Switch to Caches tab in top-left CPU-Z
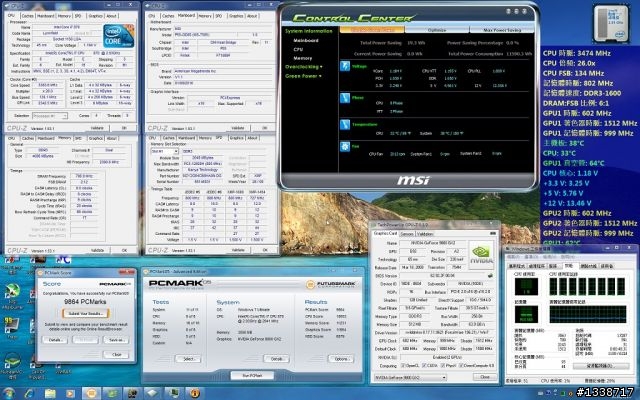 [x=27, y=16]
